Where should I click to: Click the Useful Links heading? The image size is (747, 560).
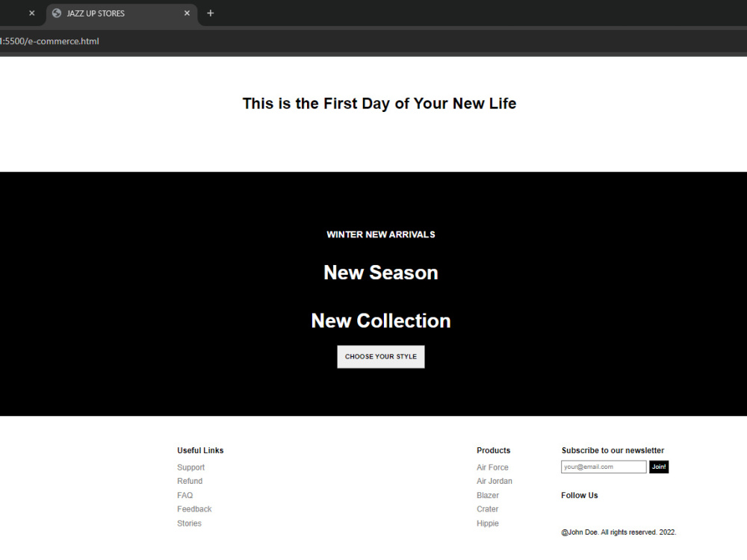pos(200,450)
